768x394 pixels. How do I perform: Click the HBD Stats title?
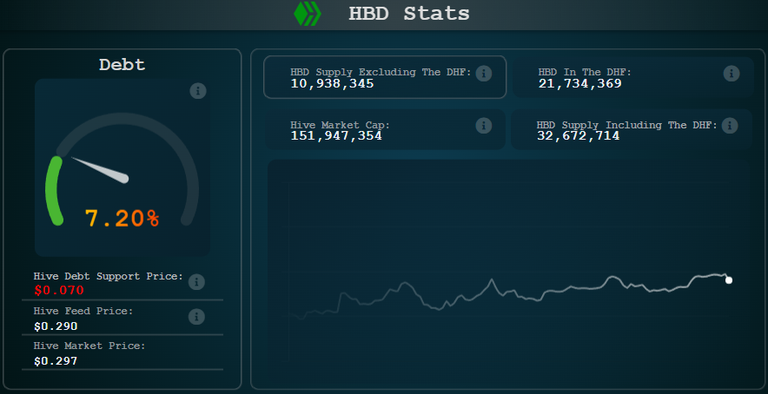pos(409,13)
